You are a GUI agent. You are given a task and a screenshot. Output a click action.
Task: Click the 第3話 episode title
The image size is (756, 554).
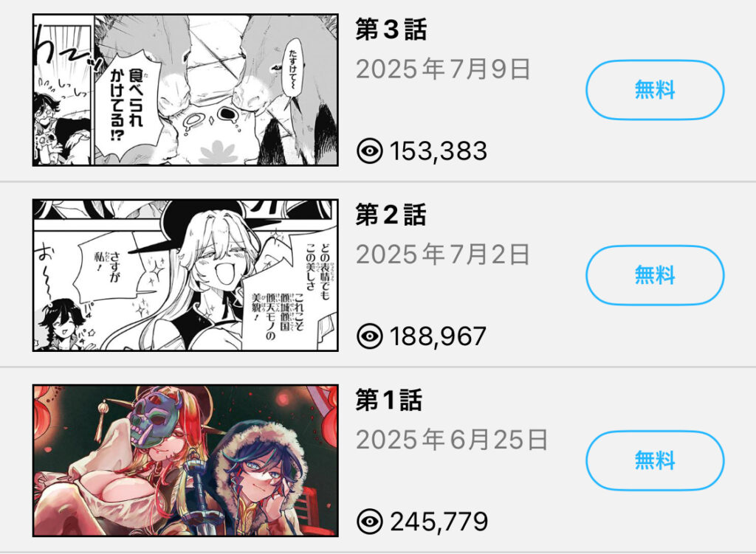[x=391, y=30]
